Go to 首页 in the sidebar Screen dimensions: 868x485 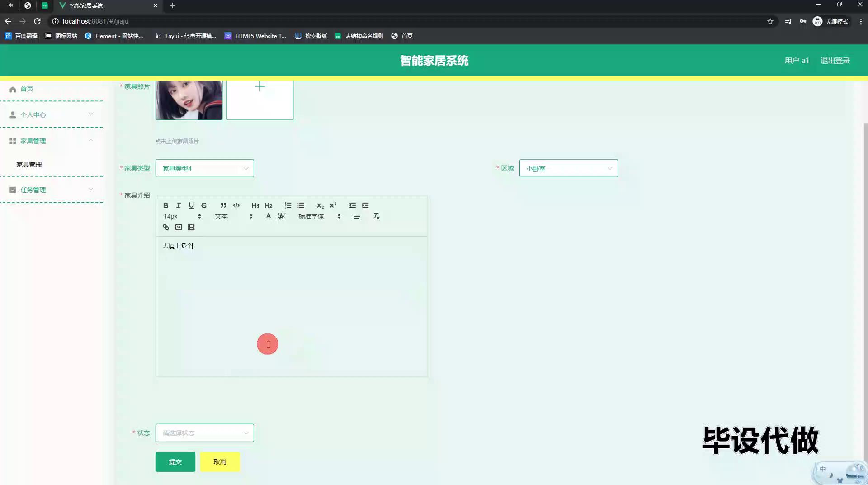(27, 89)
